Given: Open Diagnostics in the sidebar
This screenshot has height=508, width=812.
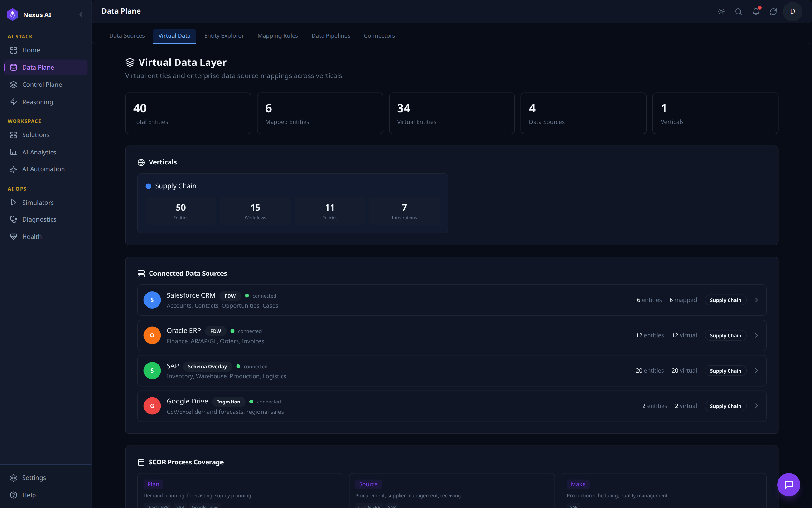Looking at the screenshot, I should pyautogui.click(x=46, y=219).
